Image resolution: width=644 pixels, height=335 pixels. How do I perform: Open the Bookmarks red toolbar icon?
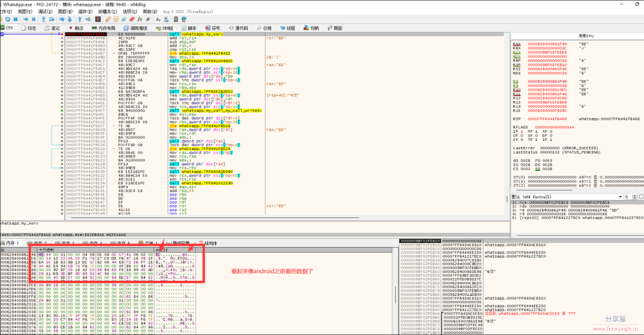click(132, 19)
